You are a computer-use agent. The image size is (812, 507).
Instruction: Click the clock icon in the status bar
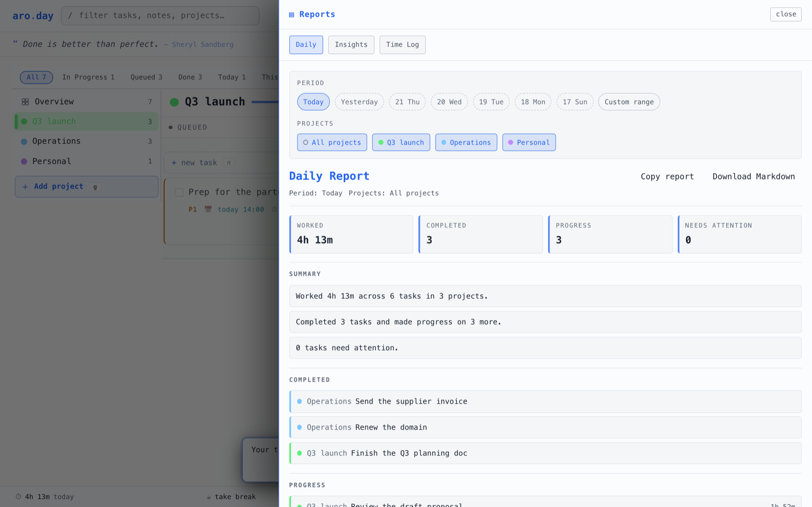coord(18,496)
